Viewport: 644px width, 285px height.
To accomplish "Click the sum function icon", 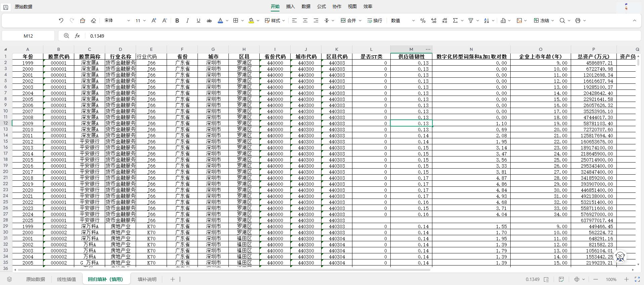I will point(455,21).
